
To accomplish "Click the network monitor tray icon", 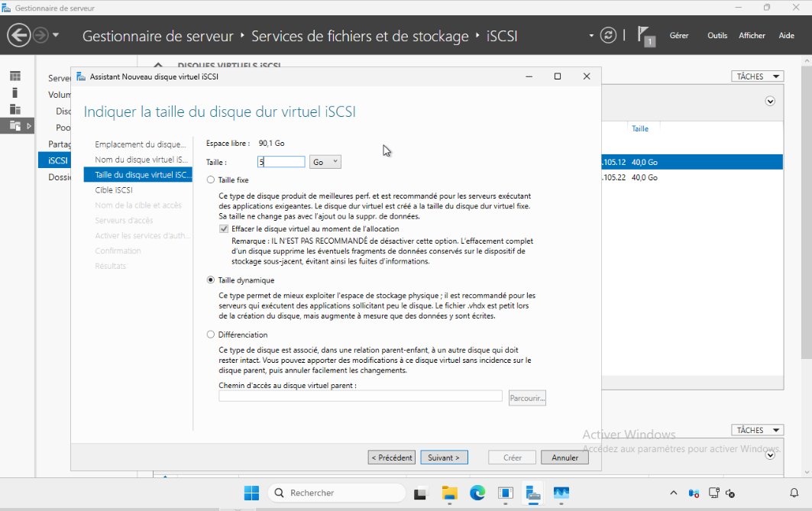I will coord(714,493).
